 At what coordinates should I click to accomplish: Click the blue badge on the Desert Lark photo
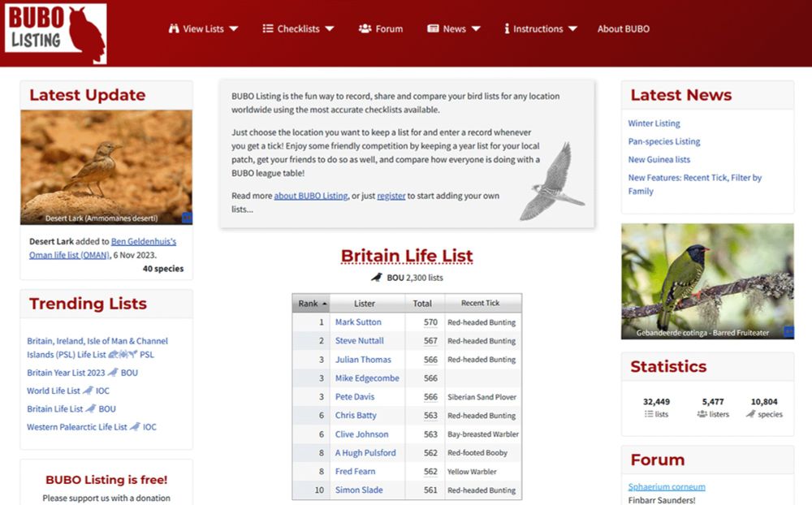[x=187, y=218]
